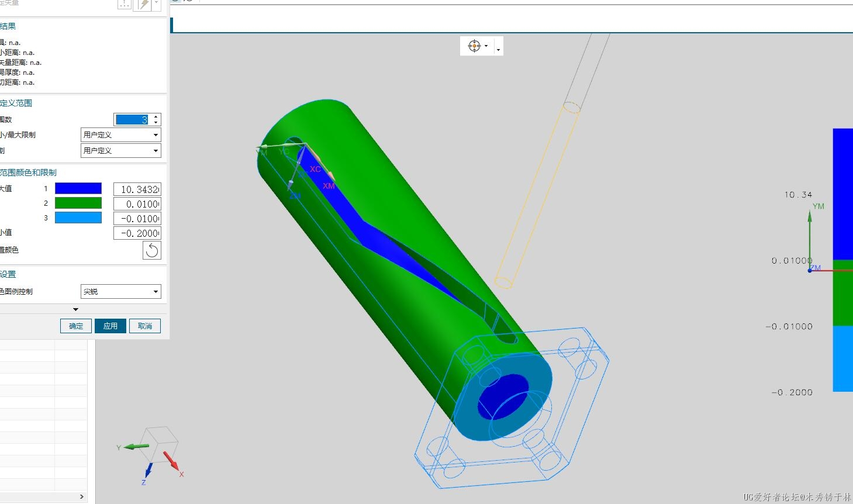
Task: Click the XM handle label on model
Action: pyautogui.click(x=329, y=186)
